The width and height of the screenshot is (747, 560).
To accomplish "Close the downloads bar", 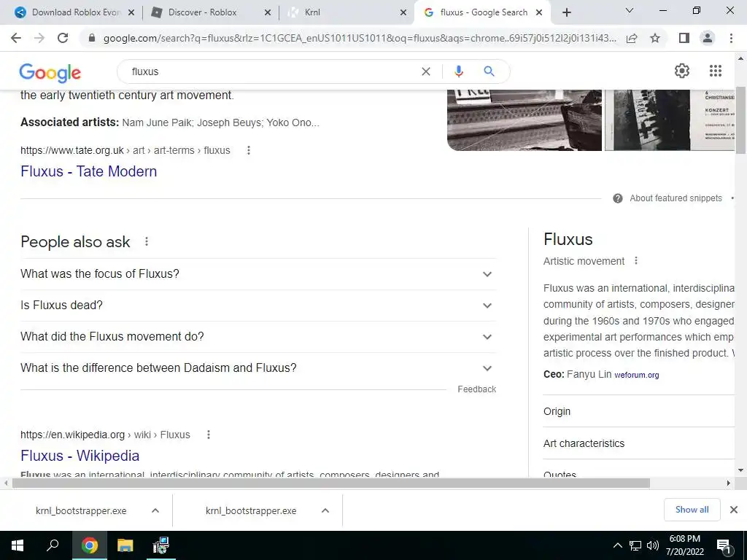I will (734, 510).
